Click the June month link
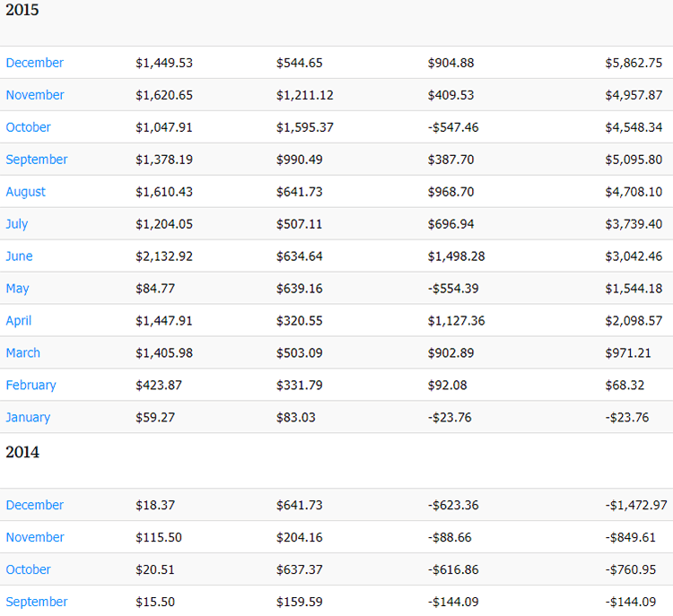 tap(19, 256)
